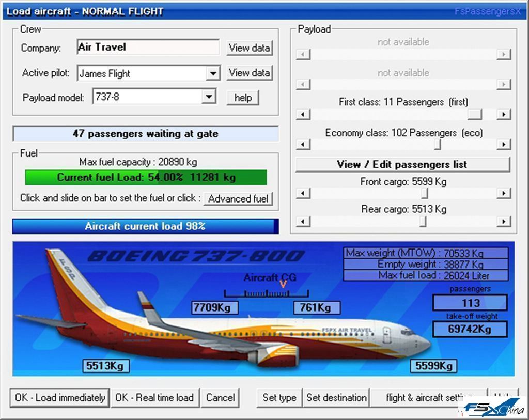Click the Front cargo slider thumb
This screenshot has width=529, height=420.
(425, 193)
